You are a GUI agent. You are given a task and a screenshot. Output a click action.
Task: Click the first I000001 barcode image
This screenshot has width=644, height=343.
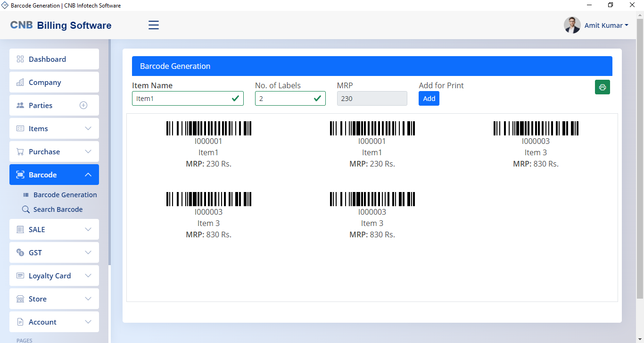point(208,128)
